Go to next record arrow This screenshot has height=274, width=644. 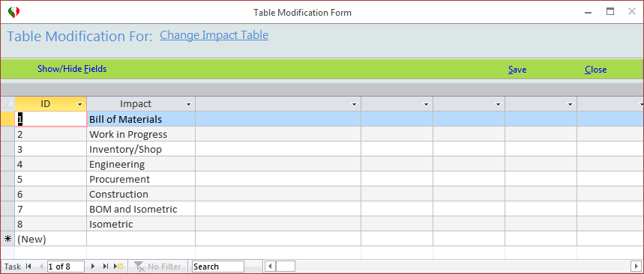93,267
